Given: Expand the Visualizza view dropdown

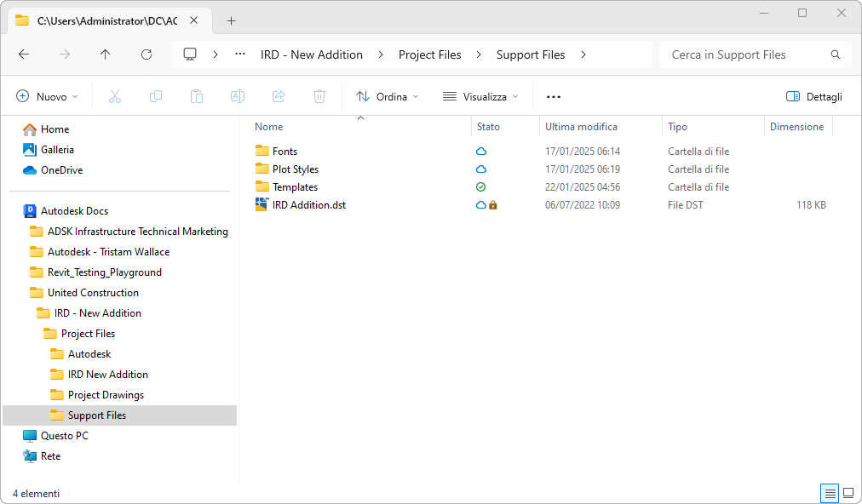Looking at the screenshot, I should pos(480,96).
